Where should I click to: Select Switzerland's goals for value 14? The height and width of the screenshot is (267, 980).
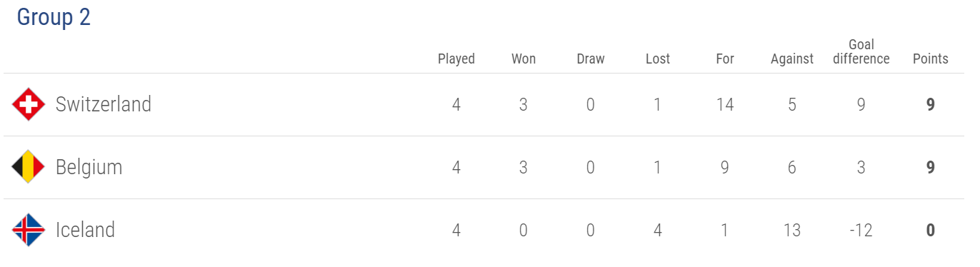point(725,105)
